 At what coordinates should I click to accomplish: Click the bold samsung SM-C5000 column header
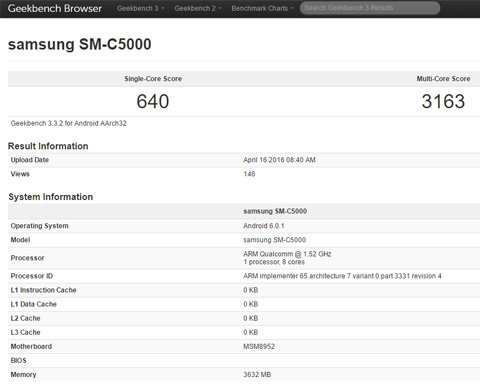coord(275,211)
